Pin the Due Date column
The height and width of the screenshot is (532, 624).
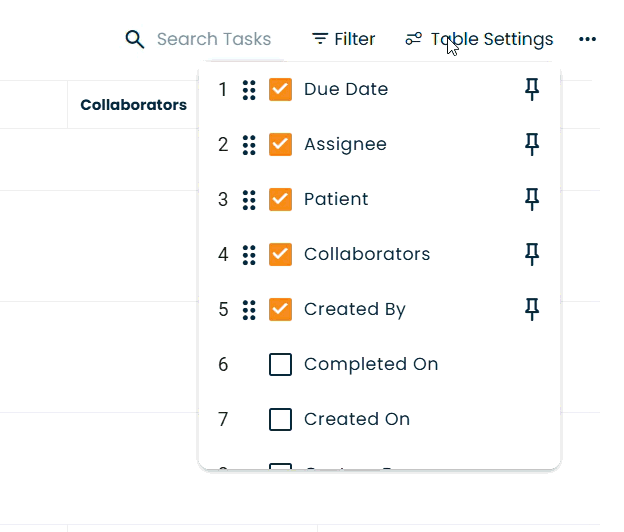tap(532, 90)
